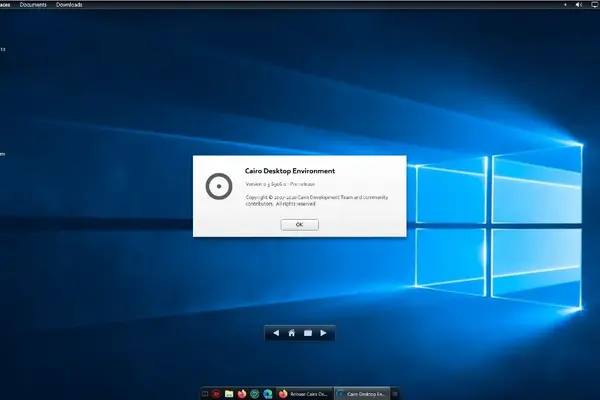This screenshot has height=400, width=600.
Task: Open the Downloads menu in top bar
Action: pos(69,5)
